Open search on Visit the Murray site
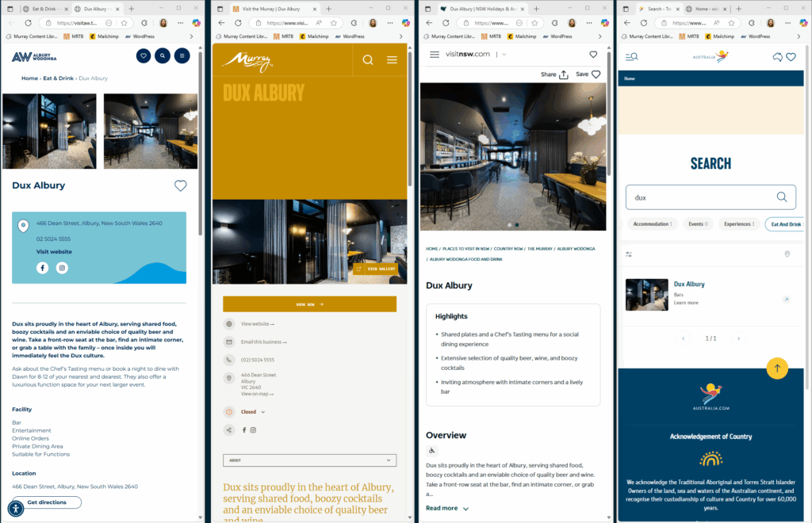The height and width of the screenshot is (523, 812). tap(368, 60)
